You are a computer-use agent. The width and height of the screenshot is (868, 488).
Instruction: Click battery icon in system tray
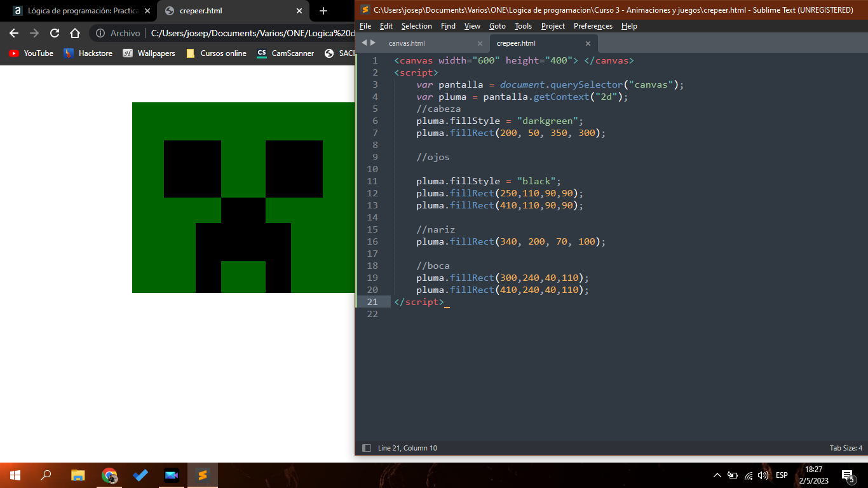pos(733,475)
